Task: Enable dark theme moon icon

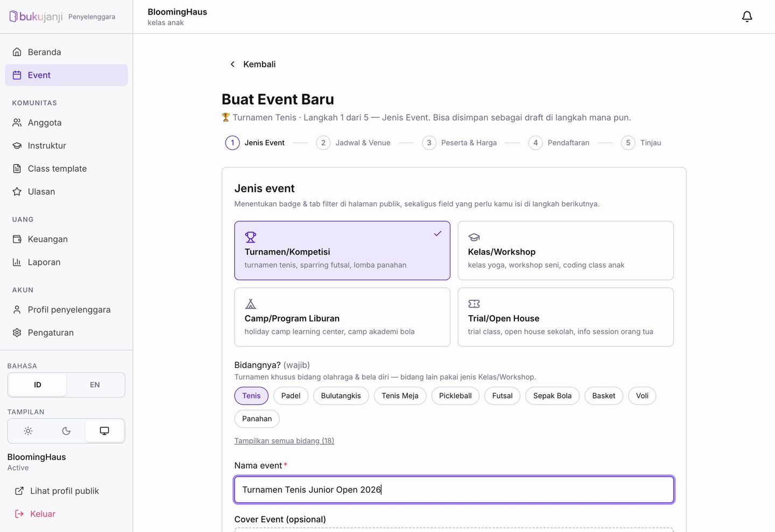Action: (66, 431)
